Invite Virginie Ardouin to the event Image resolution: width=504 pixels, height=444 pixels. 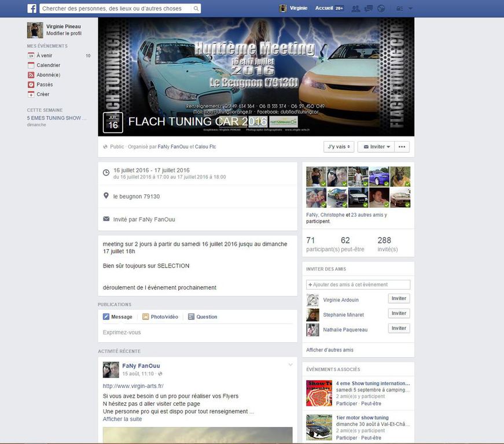coord(399,299)
